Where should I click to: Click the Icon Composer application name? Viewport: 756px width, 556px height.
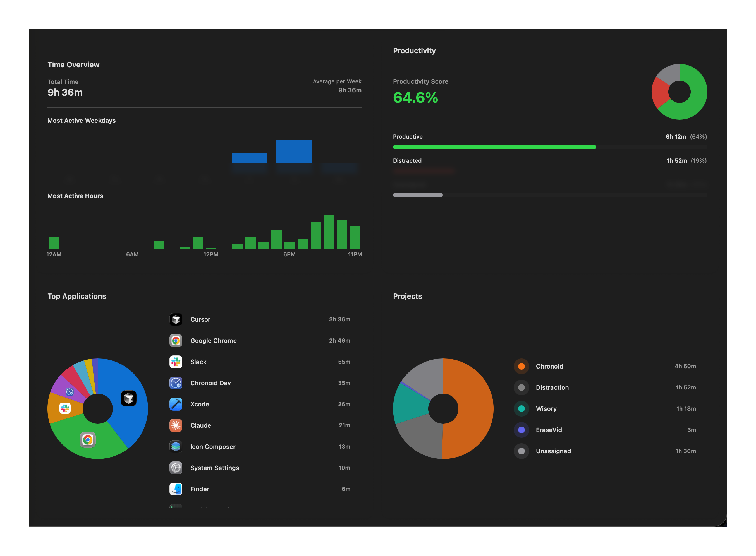pos(213,447)
